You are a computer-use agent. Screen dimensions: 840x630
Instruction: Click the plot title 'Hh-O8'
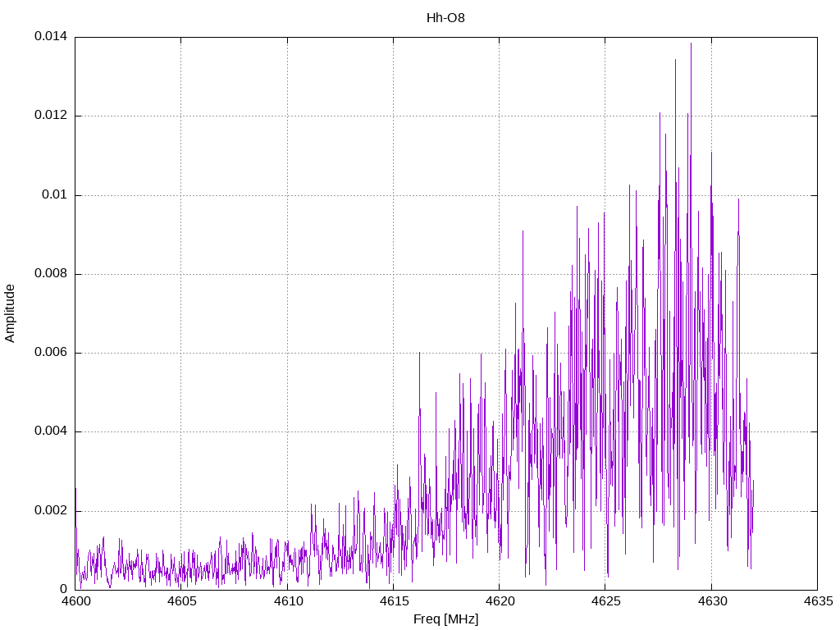click(x=445, y=18)
